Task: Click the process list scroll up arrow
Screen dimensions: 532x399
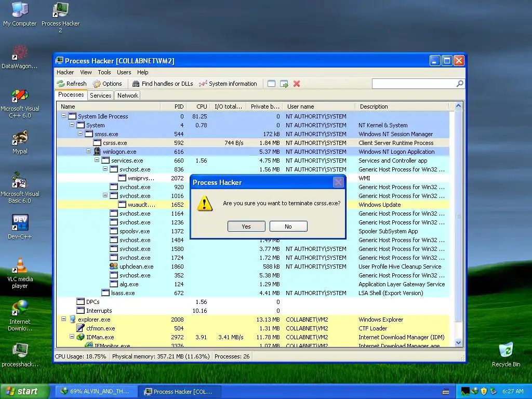Action: pyautogui.click(x=458, y=106)
